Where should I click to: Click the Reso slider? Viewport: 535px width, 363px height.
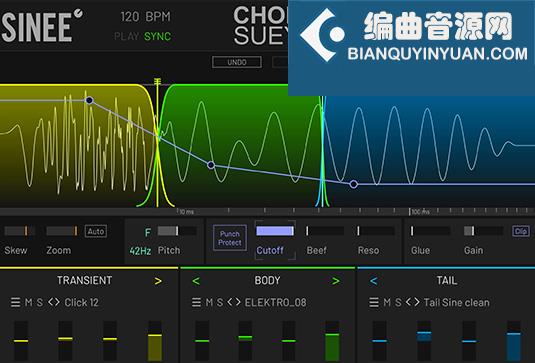[x=376, y=231]
